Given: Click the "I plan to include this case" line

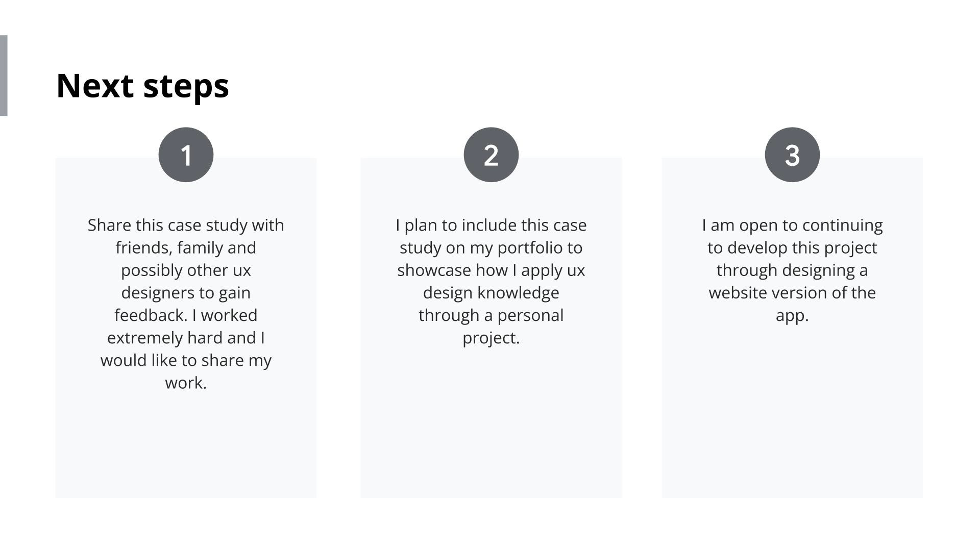Looking at the screenshot, I should click(x=491, y=225).
